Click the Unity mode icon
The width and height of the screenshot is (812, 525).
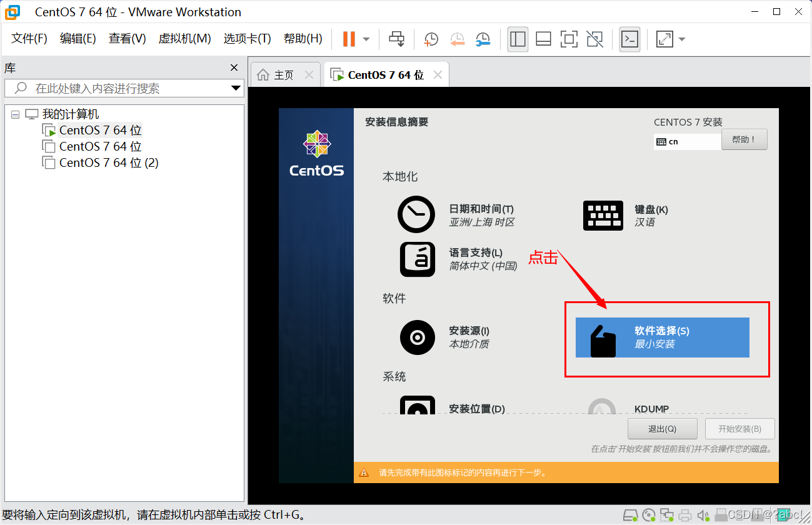595,39
